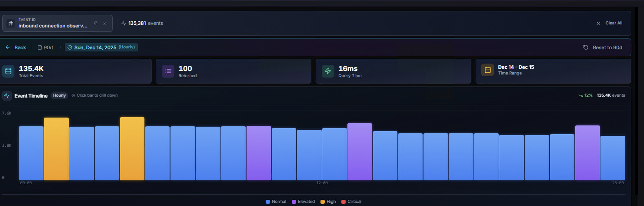Toggle the High legend series
Screen dimensions: 644x206
point(328,201)
